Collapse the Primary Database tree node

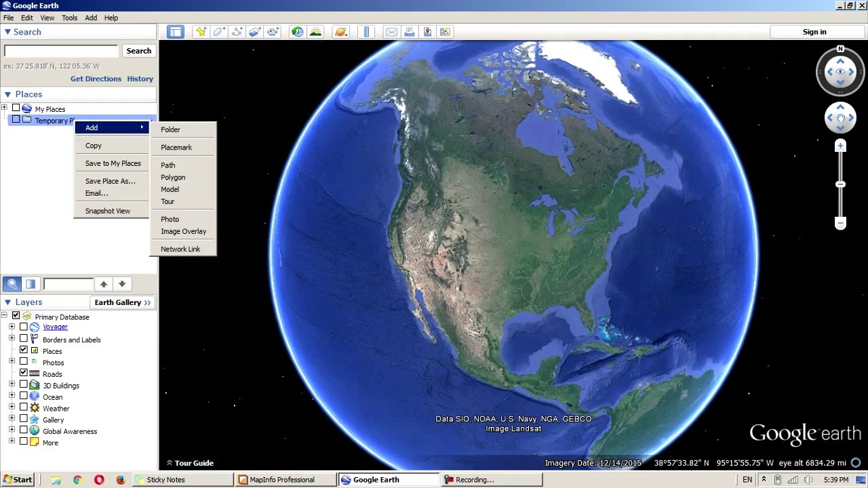(x=4, y=315)
